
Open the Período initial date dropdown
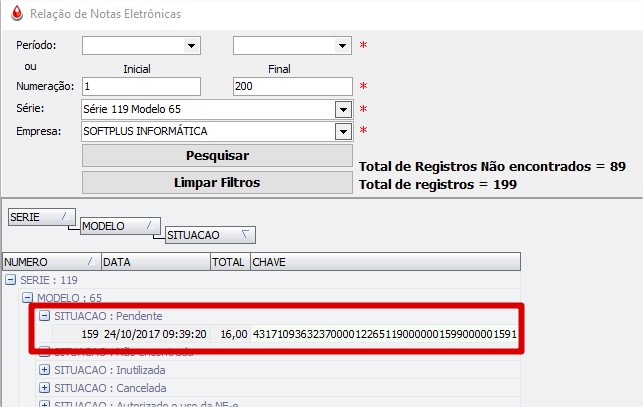[191, 46]
